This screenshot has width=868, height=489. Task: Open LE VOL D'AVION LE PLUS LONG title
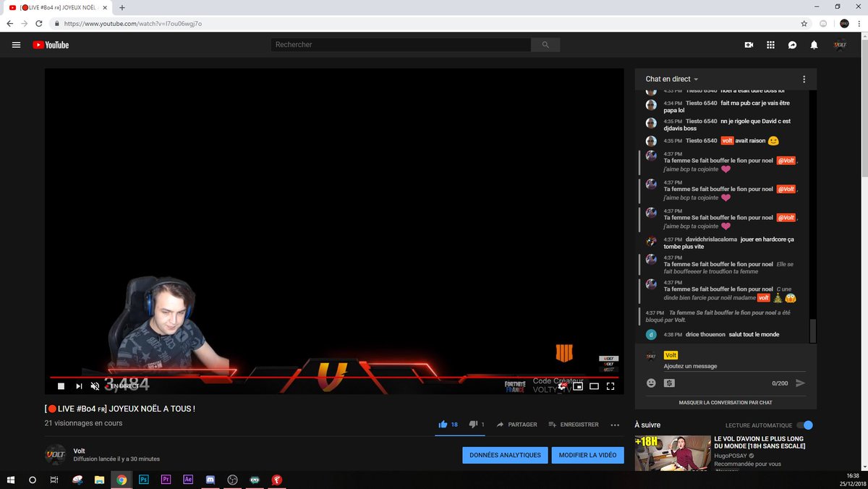759,442
